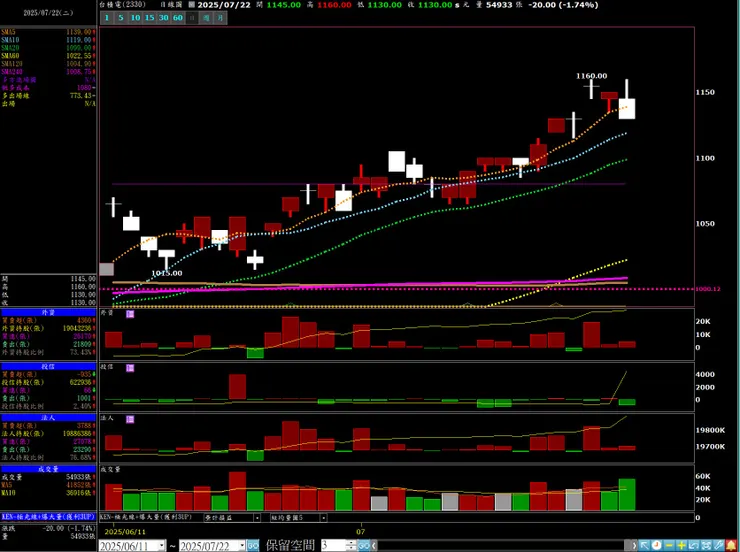Click the SMA10 legend entry
The height and width of the screenshot is (552, 740).
point(48,40)
